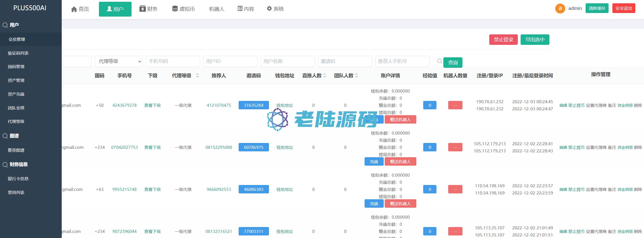Screen dimensions: 644x238
Task: Switch to the 虚拟币 navigation tab
Action: click(183, 9)
